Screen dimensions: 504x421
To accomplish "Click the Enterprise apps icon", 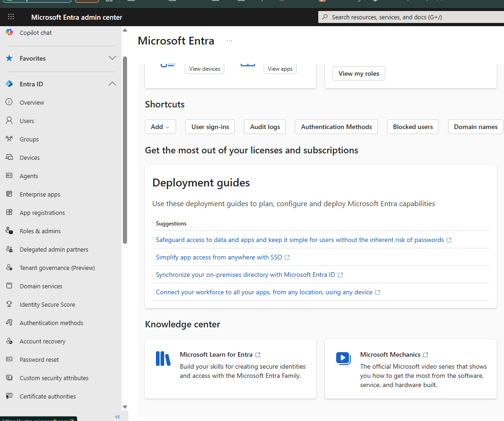I will pyautogui.click(x=9, y=194).
